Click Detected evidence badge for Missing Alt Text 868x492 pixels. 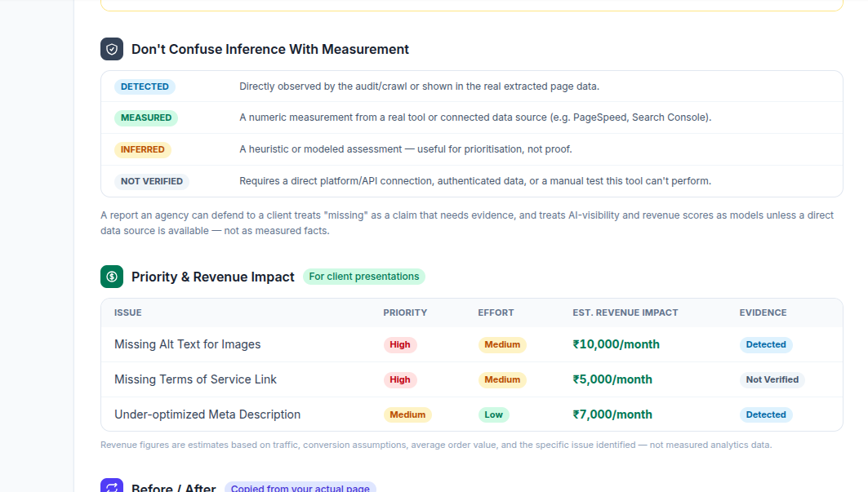766,345
